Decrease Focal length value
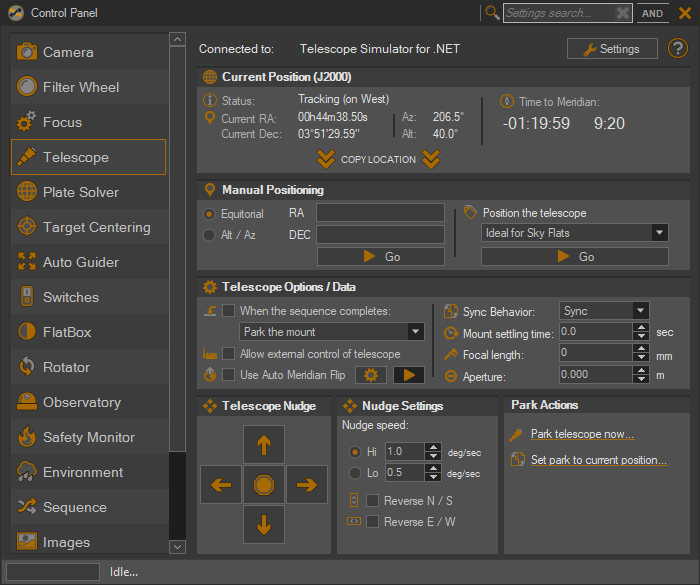The height and width of the screenshot is (585, 700). (641, 357)
